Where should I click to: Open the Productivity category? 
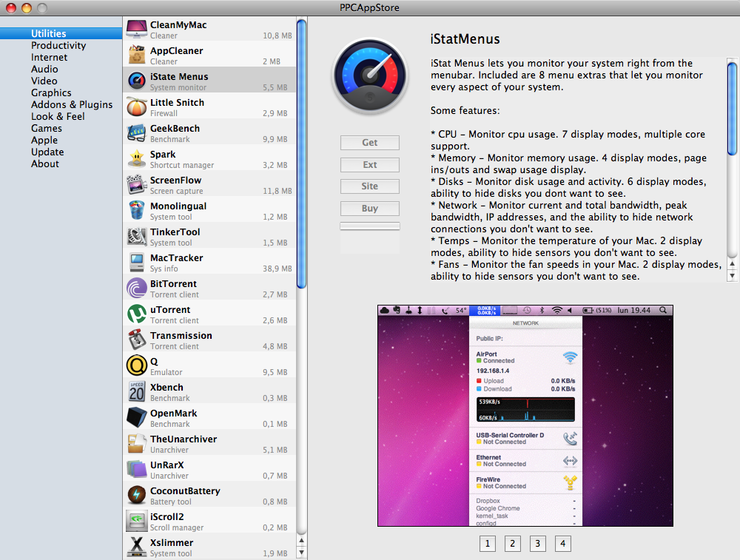[x=58, y=45]
